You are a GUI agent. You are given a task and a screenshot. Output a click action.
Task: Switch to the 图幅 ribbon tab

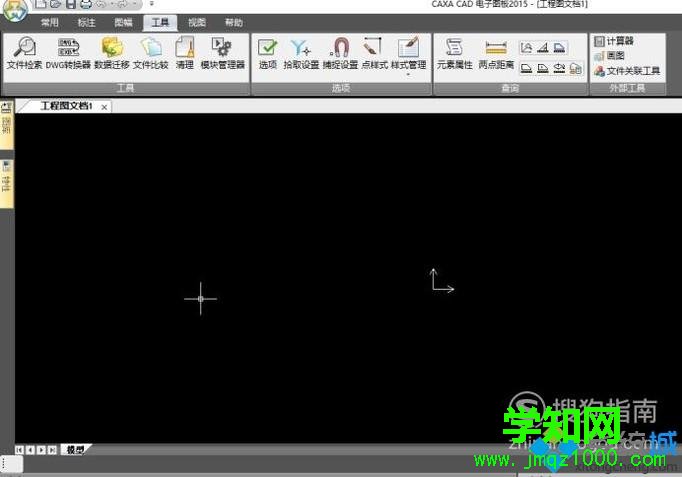coord(123,23)
